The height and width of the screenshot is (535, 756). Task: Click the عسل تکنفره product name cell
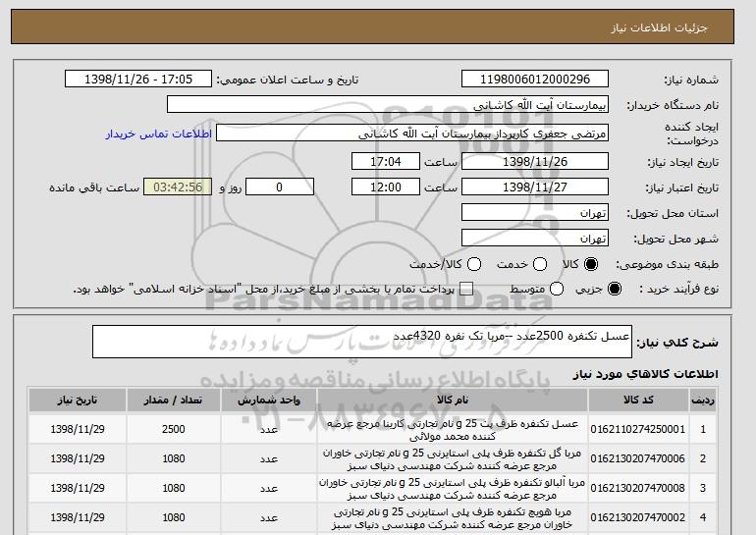453,430
